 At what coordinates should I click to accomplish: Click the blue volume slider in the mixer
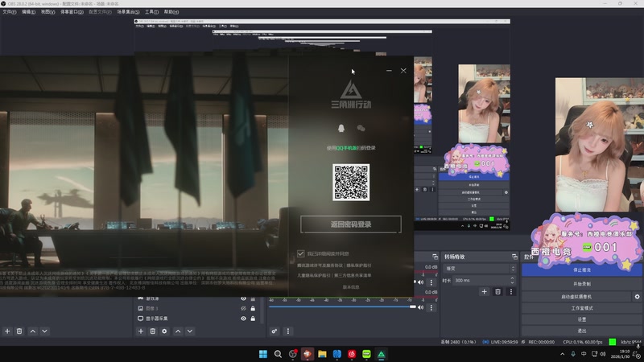[x=342, y=307]
